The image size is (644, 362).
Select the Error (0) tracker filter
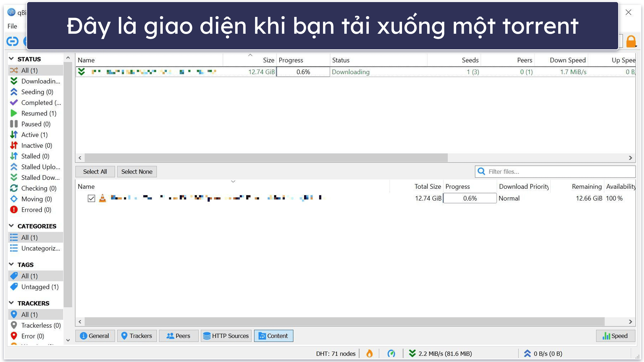36,336
